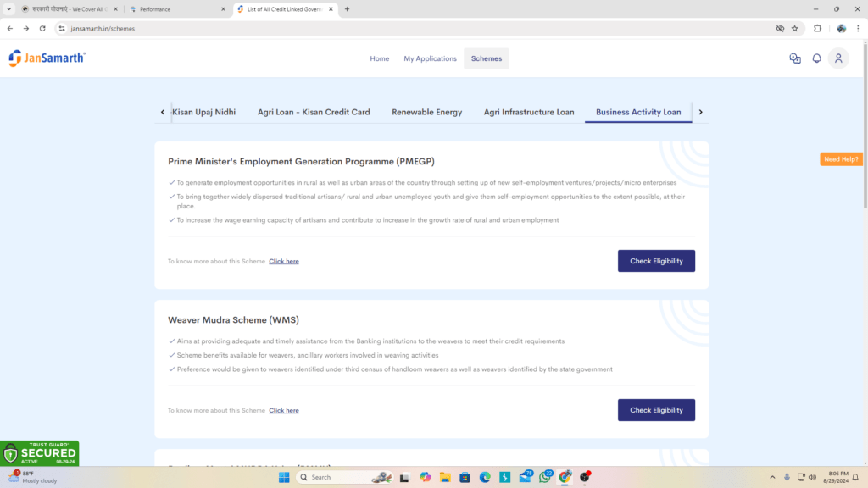This screenshot has height=488, width=868.
Task: Open the language translation icon in header
Action: 795,58
